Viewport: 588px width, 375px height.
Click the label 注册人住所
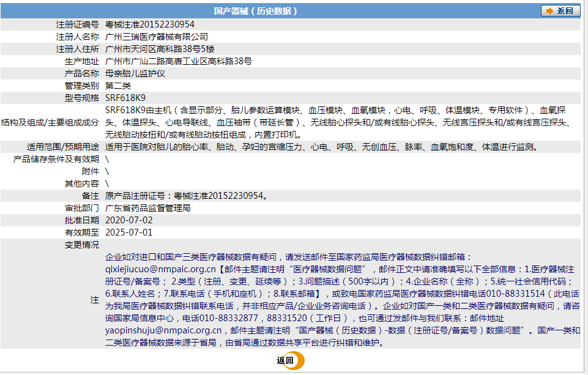pyautogui.click(x=77, y=49)
